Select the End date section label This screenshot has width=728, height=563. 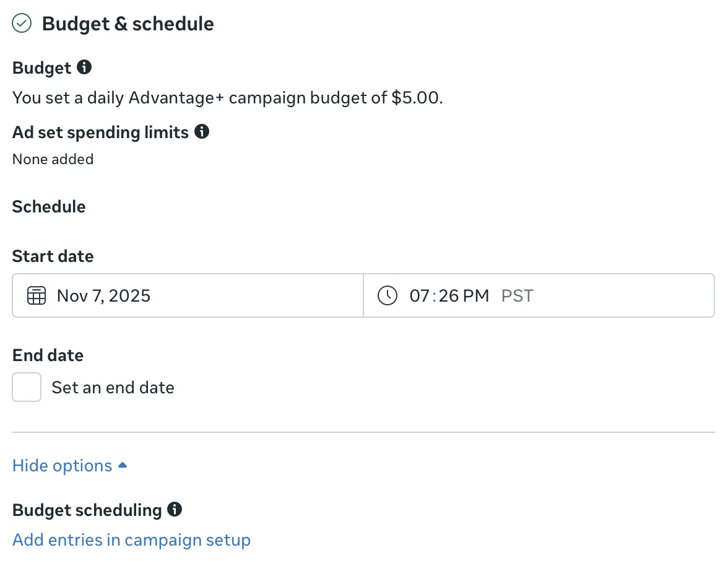(x=48, y=355)
